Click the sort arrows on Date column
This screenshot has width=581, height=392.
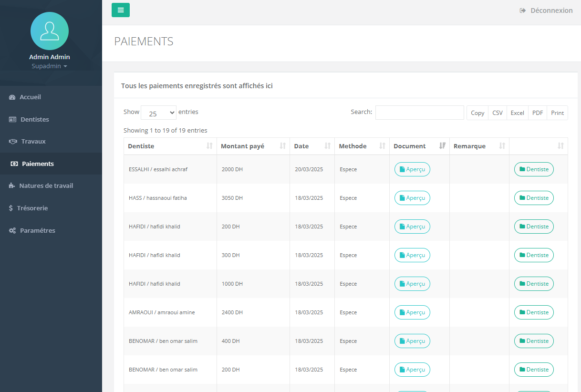click(328, 146)
